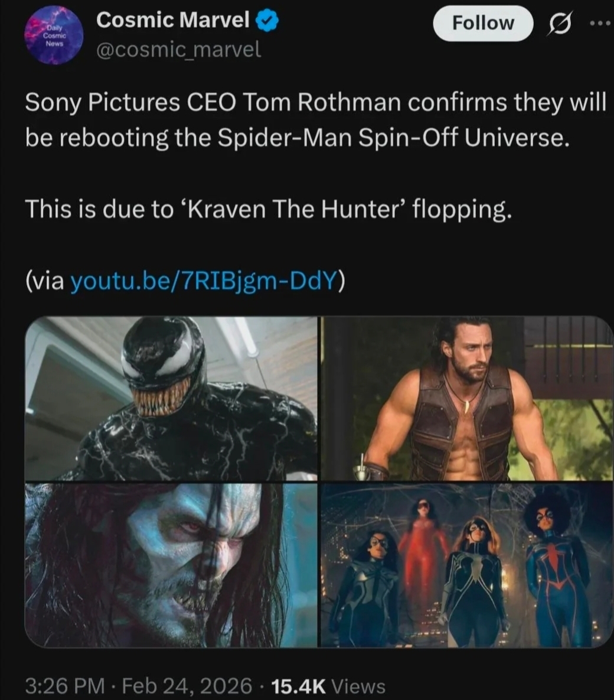Click the blue verified badge
Image resolution: width=614 pixels, height=700 pixels.
(267, 21)
